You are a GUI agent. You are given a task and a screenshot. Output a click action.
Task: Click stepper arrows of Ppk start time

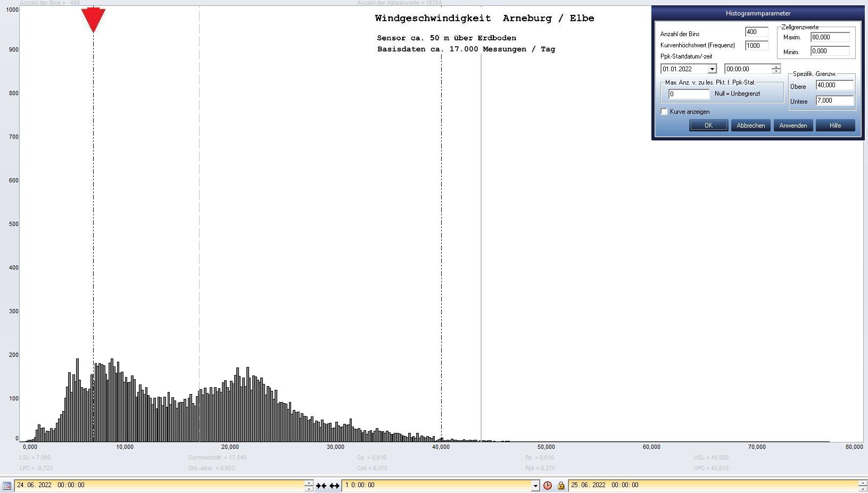776,69
